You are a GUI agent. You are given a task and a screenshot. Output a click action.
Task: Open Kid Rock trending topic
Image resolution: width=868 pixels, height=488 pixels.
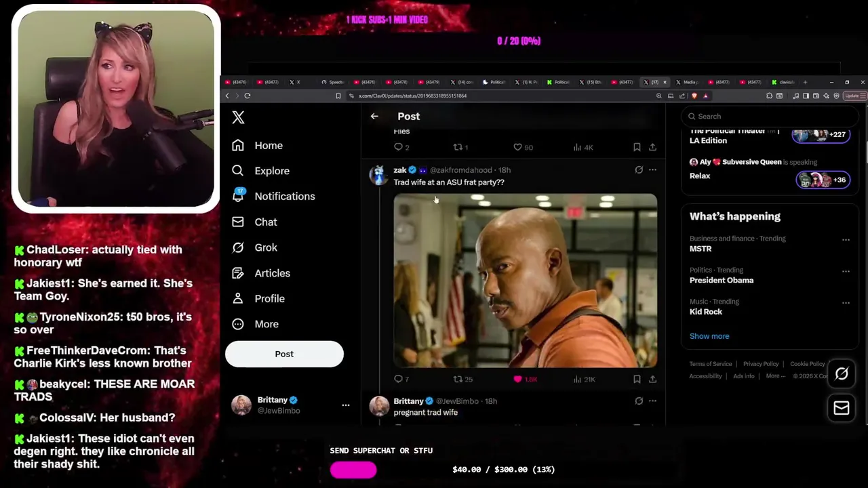pos(706,312)
